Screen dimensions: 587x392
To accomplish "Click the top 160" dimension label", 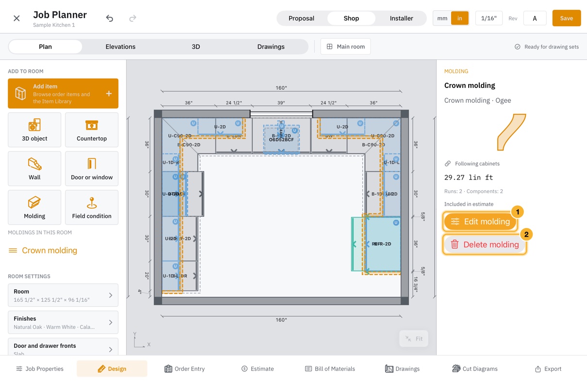I will click(281, 88).
